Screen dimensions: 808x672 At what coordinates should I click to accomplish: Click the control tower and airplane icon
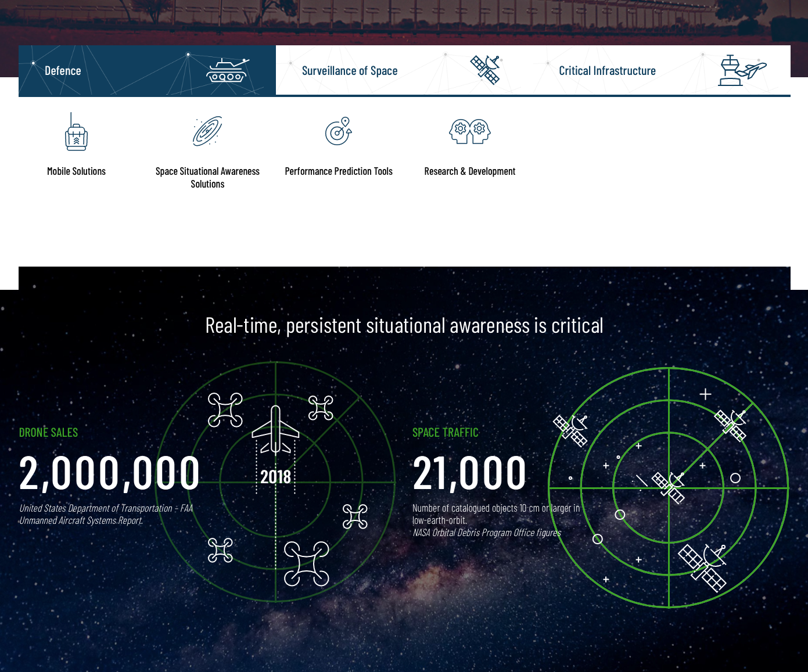tap(742, 70)
